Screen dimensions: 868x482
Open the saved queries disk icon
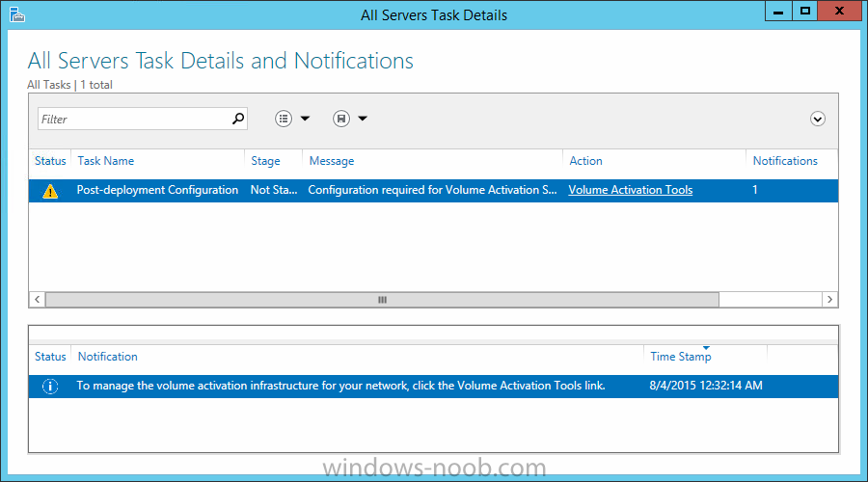[x=341, y=119]
